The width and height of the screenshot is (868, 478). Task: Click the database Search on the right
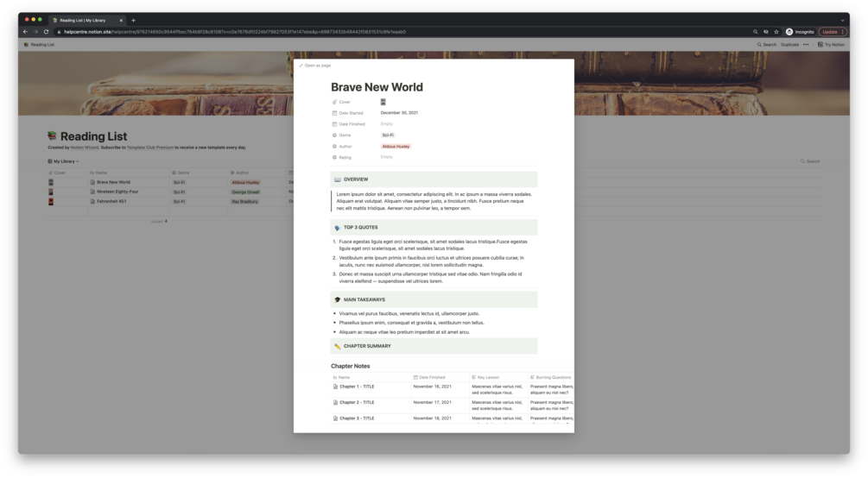click(810, 161)
